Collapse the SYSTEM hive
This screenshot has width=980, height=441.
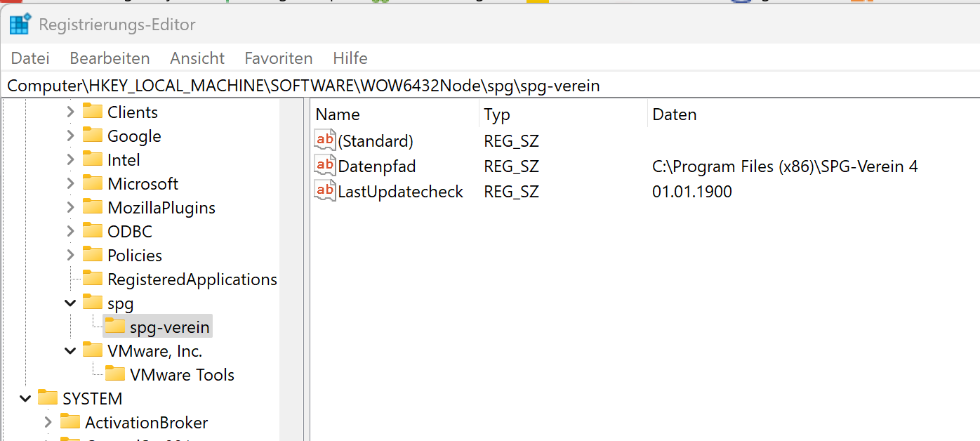pos(25,399)
